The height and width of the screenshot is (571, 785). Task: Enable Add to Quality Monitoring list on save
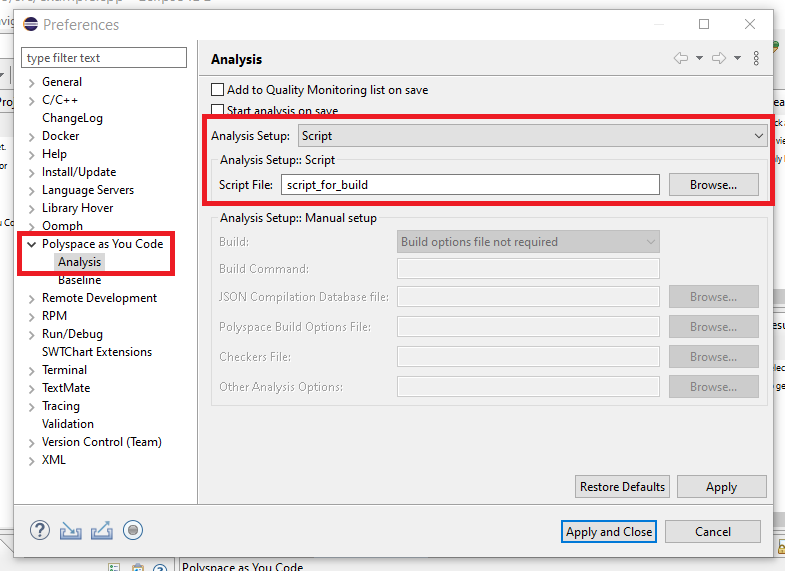pyautogui.click(x=218, y=90)
